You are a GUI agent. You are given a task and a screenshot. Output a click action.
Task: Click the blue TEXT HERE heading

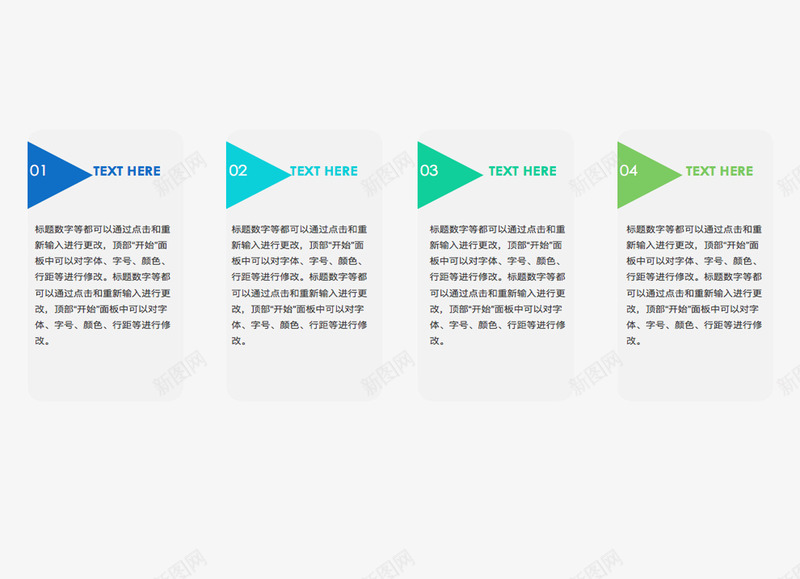click(x=127, y=171)
